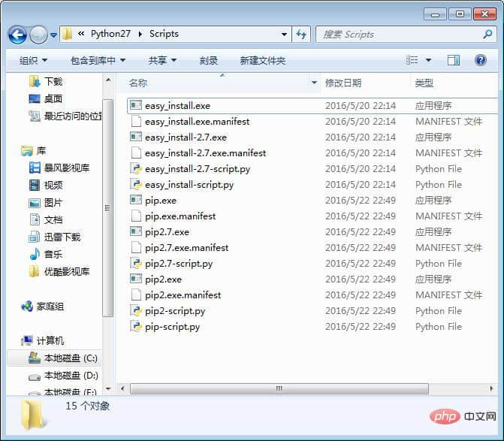Open the view options dropdown arrow
Screen dimensions: 504x441
tap(428, 60)
